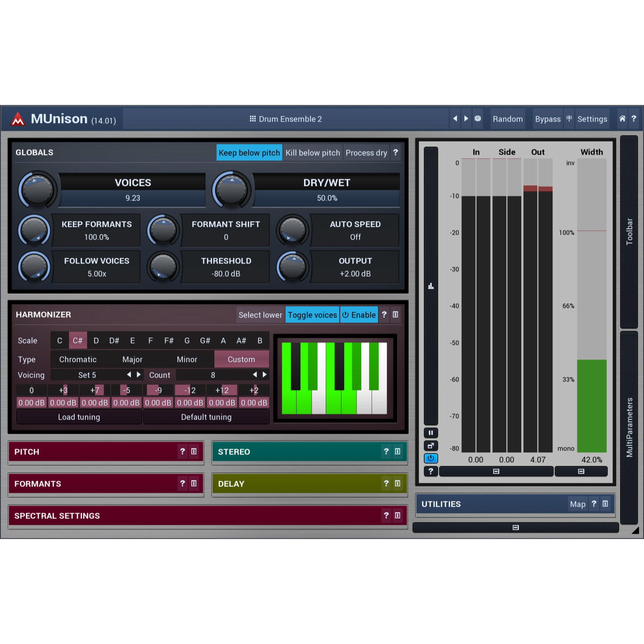Open Pitch section help icon
The height and width of the screenshot is (644, 644).
click(182, 451)
